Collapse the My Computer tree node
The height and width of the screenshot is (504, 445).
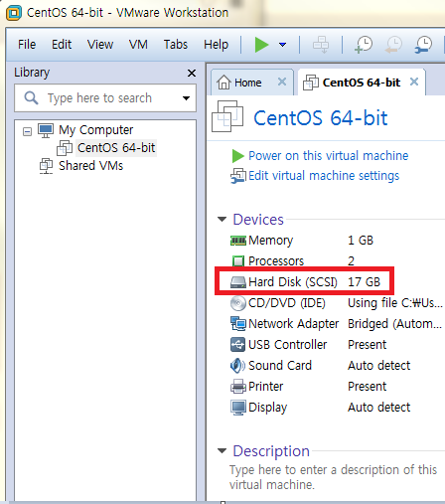click(27, 131)
